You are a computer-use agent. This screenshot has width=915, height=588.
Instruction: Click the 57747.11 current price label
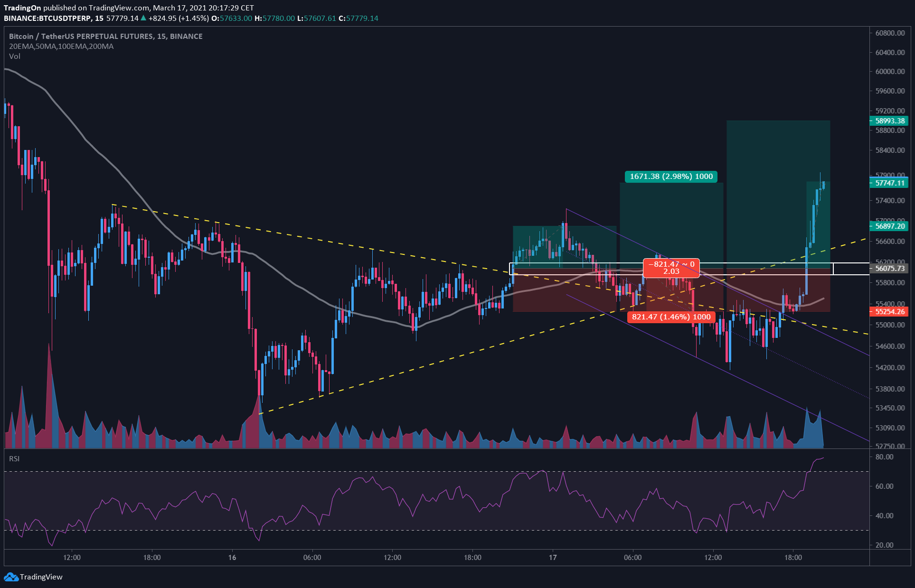[x=889, y=183]
